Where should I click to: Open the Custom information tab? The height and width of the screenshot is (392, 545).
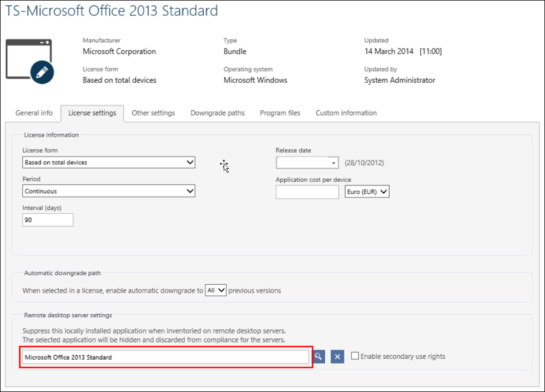pyautogui.click(x=346, y=113)
